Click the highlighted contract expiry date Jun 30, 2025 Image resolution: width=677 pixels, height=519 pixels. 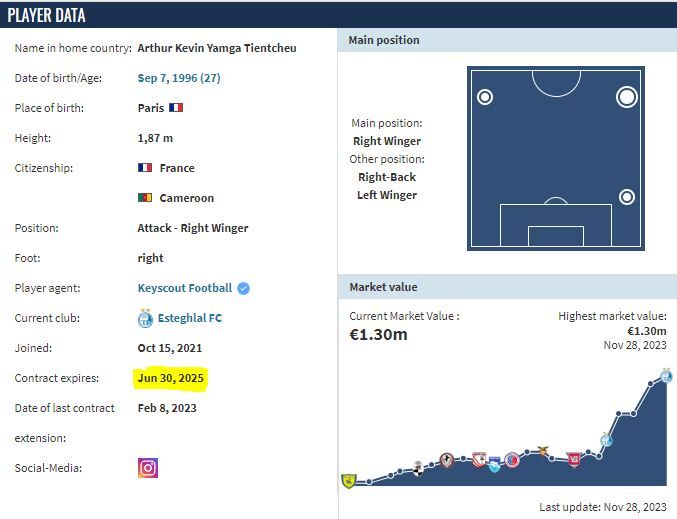click(171, 378)
